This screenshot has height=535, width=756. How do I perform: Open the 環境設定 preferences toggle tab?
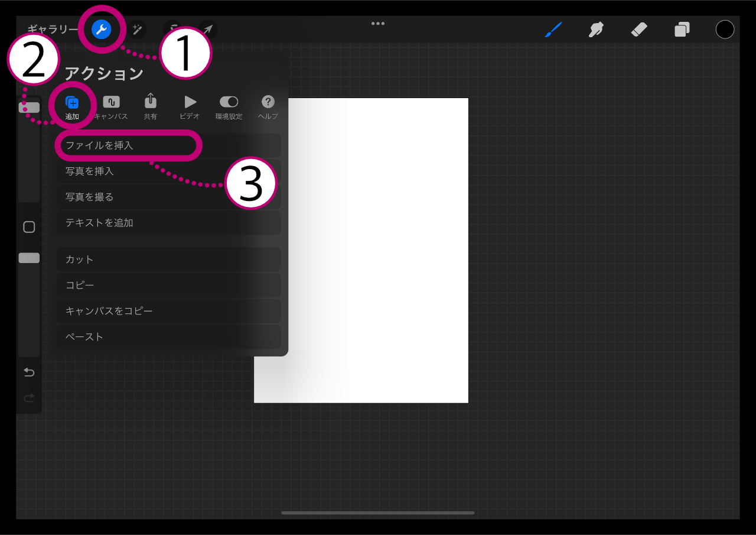(229, 107)
